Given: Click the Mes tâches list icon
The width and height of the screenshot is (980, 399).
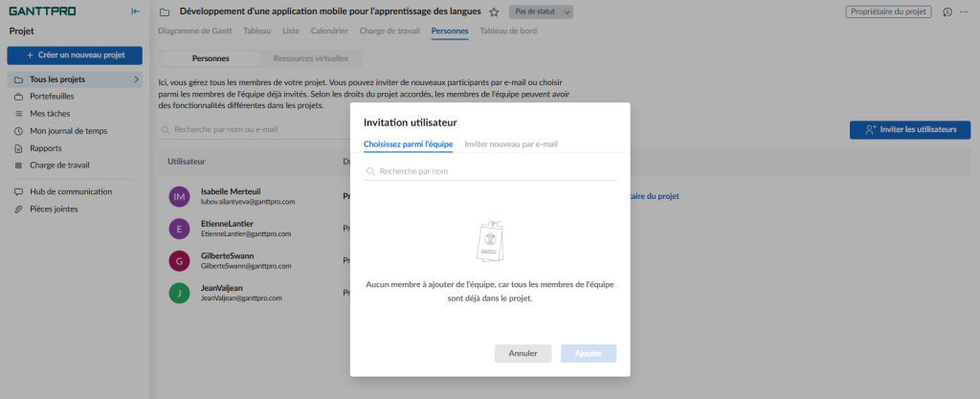Looking at the screenshot, I should click(18, 114).
